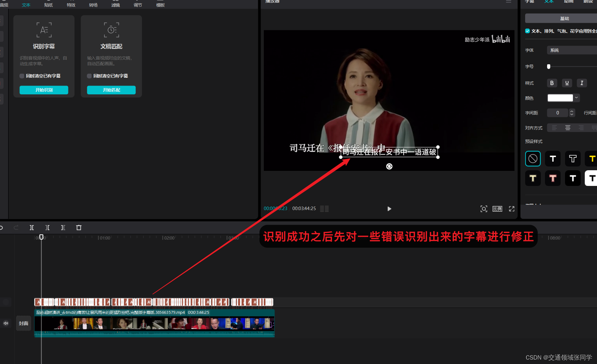Image resolution: width=597 pixels, height=364 pixels.
Task: Open the 贴纸 stickers tab
Action: pos(49,5)
